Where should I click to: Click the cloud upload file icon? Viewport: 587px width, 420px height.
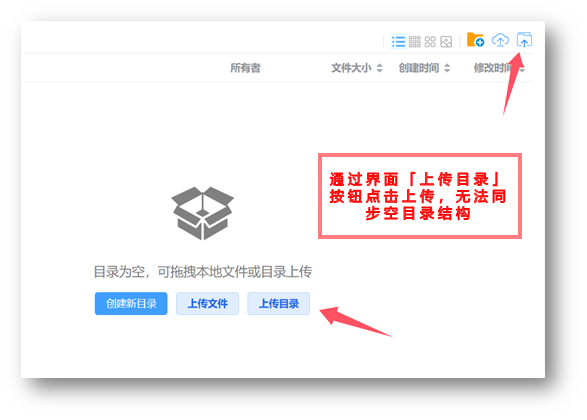500,40
